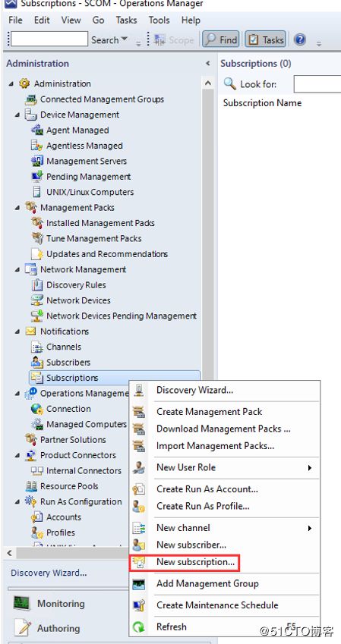Click the Agentless Managed icon
This screenshot has width=341, height=644.
coord(37,146)
